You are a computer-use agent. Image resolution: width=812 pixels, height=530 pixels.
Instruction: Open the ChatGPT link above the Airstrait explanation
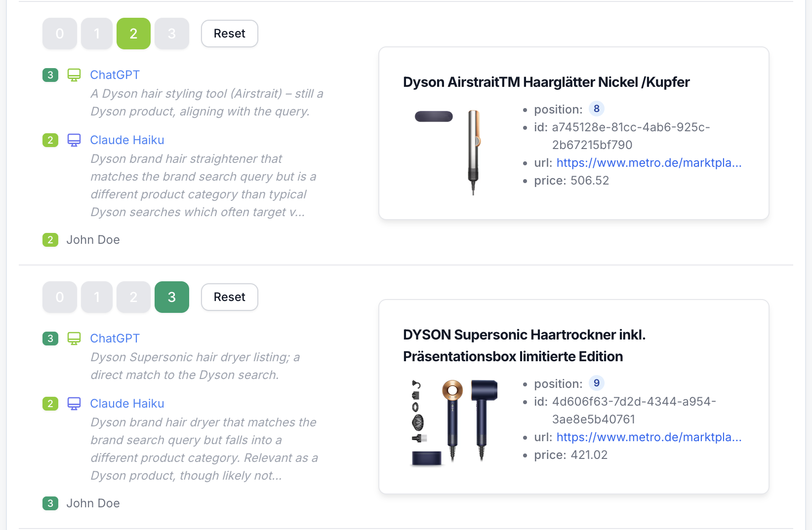point(115,75)
